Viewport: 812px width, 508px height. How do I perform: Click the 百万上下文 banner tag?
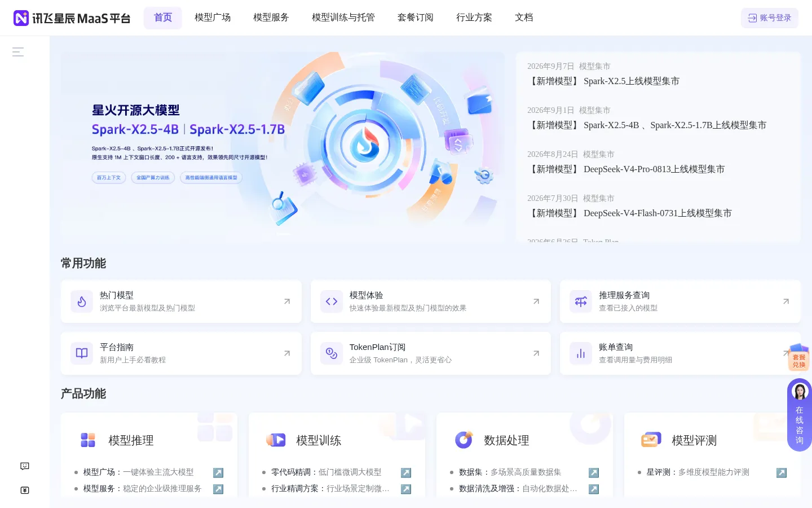[x=109, y=177]
